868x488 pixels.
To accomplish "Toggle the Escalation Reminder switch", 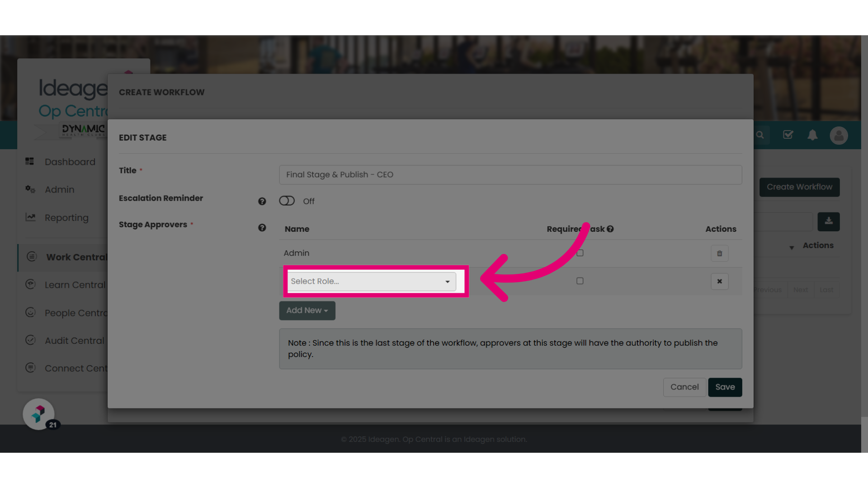I will pos(287,201).
